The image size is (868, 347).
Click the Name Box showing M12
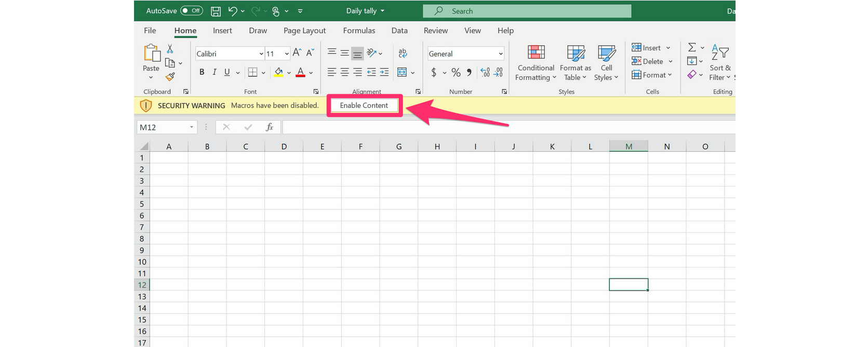167,127
